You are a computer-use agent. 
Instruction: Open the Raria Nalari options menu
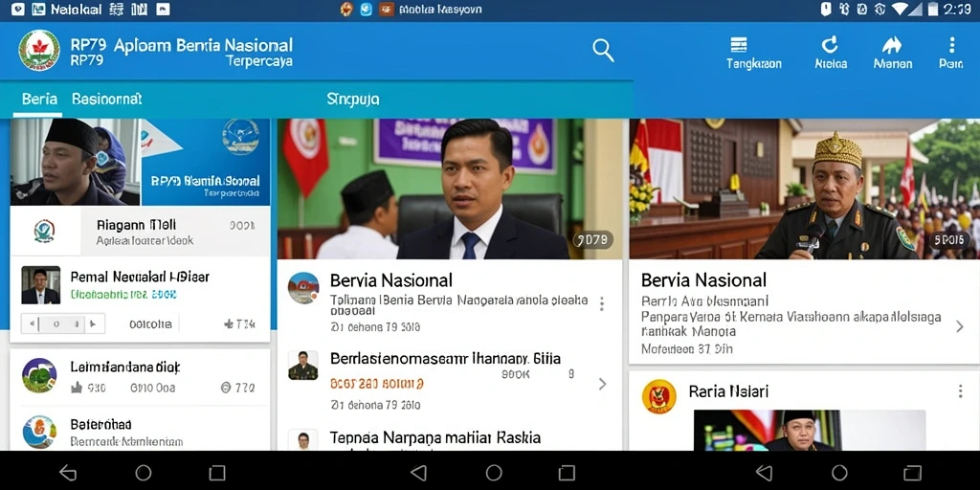coord(960,391)
